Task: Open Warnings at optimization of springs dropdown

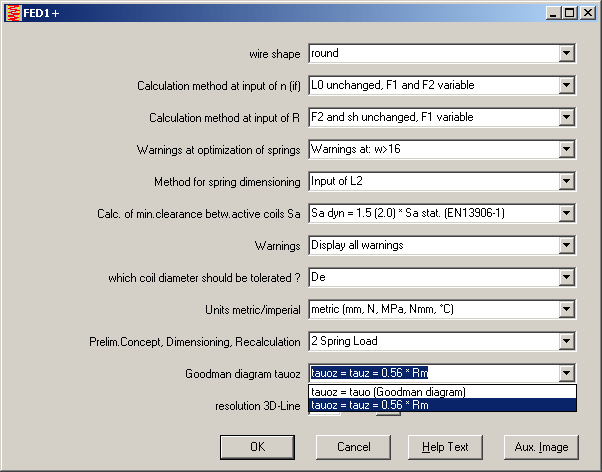Action: (567, 149)
